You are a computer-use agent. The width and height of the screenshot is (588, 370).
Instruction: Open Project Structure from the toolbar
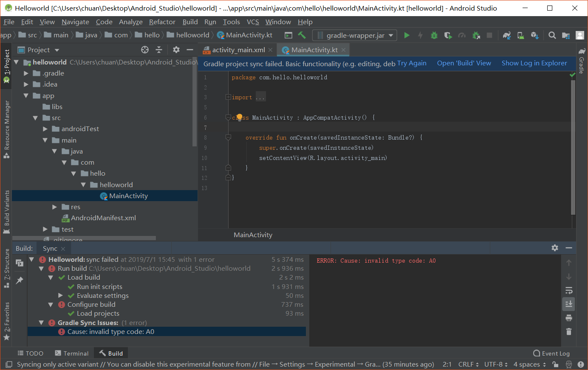click(x=566, y=35)
